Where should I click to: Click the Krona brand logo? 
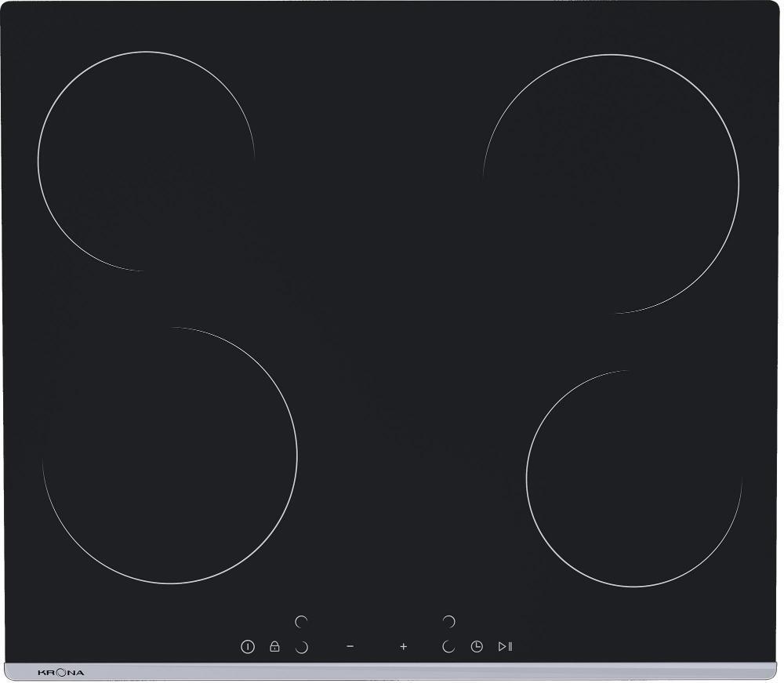coord(60,673)
